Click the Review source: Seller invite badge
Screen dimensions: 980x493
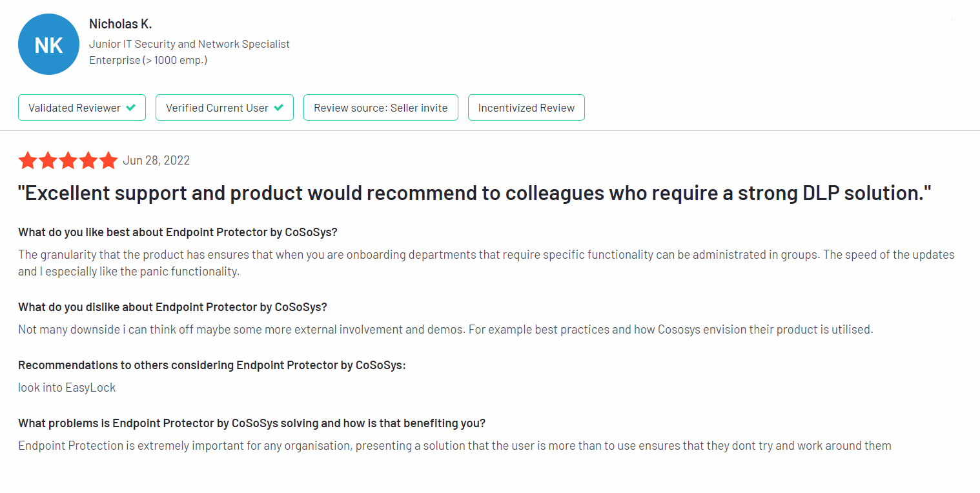pyautogui.click(x=380, y=108)
